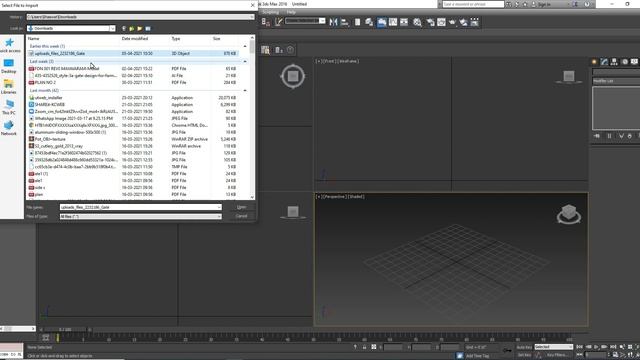Click the teapot Render Production icon

pos(452,22)
